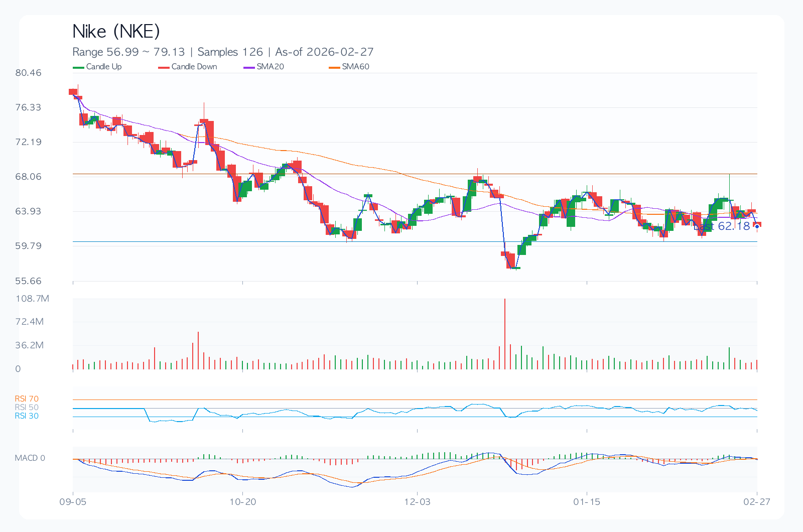Viewport: 803px width, 532px height.
Task: Click the blue last price dot marker
Action: (x=757, y=226)
